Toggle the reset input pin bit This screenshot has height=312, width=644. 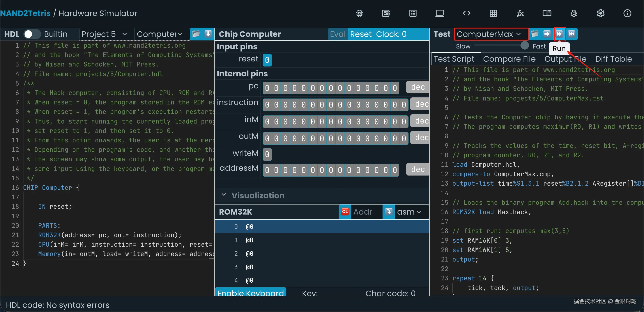click(x=267, y=60)
